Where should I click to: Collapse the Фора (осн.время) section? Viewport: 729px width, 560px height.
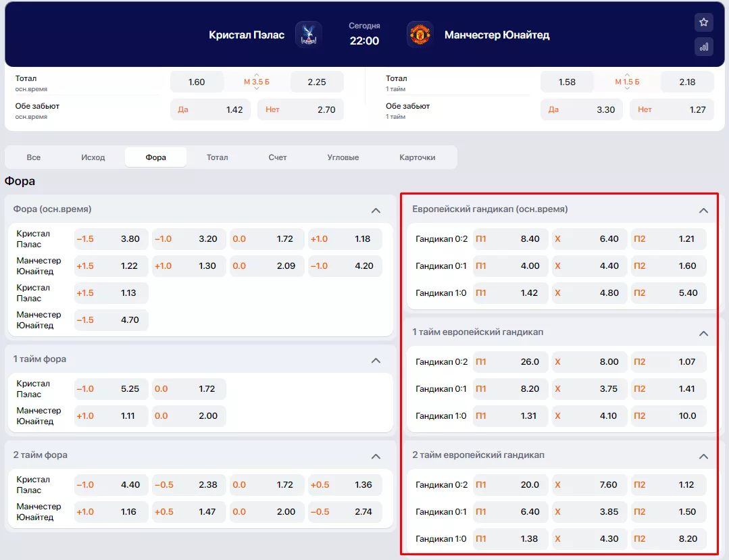point(376,210)
